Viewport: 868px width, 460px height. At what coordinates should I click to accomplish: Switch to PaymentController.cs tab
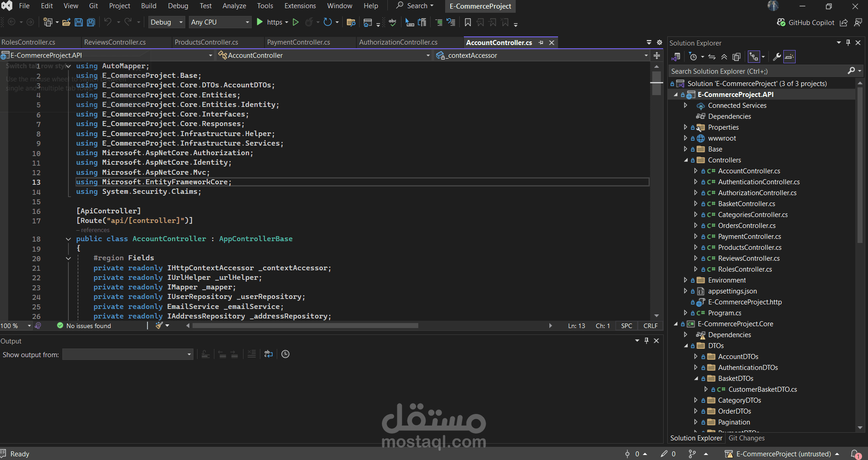299,42
